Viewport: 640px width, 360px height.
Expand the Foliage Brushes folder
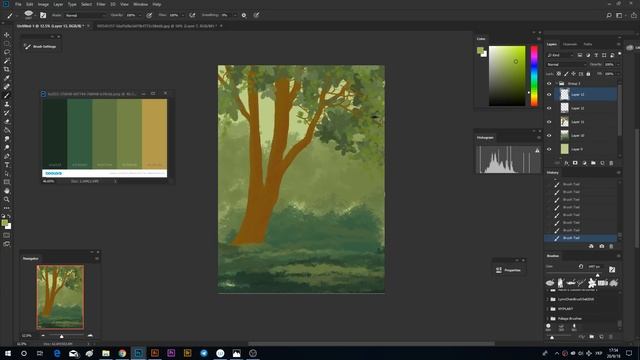pyautogui.click(x=548, y=318)
